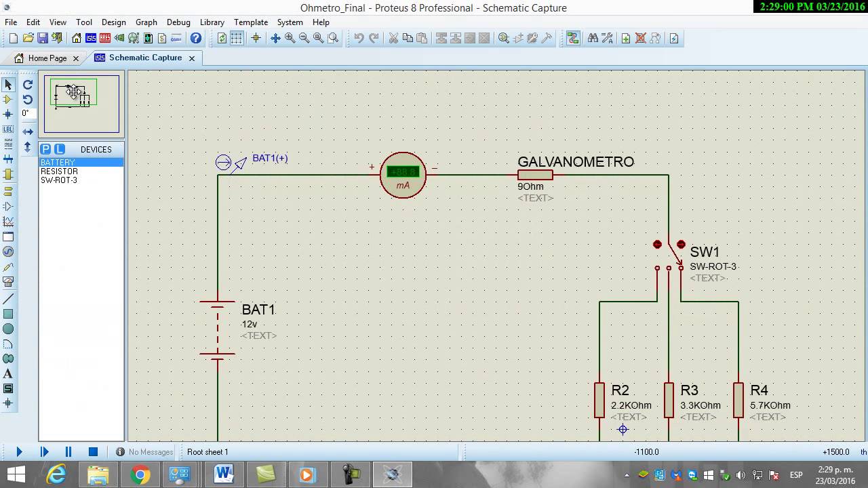Viewport: 868px width, 488px height.
Task: Close the Schematic Capture tab
Action: 191,58
